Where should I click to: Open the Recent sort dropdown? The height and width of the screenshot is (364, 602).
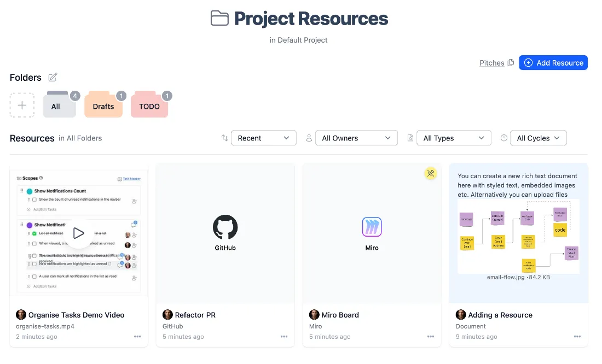tap(263, 138)
